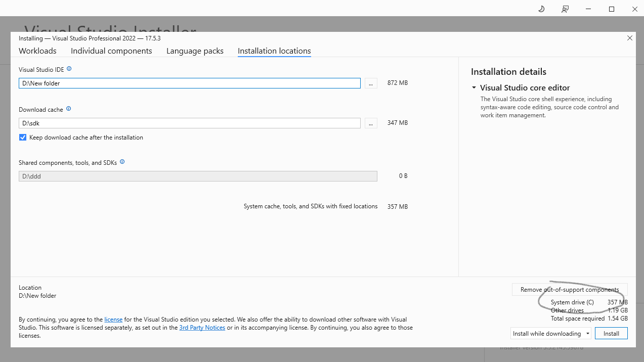Viewport: 644px width, 362px height.
Task: Close the installing dialog
Action: coord(630,38)
